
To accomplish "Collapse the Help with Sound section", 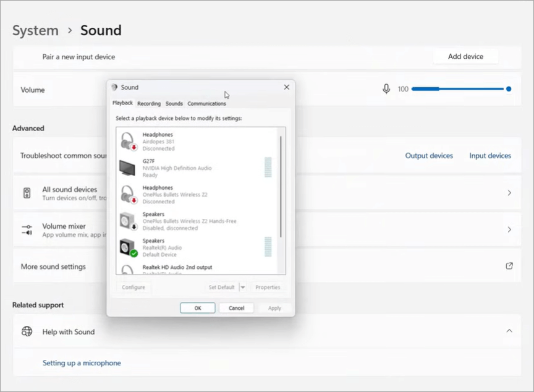I will [x=509, y=331].
